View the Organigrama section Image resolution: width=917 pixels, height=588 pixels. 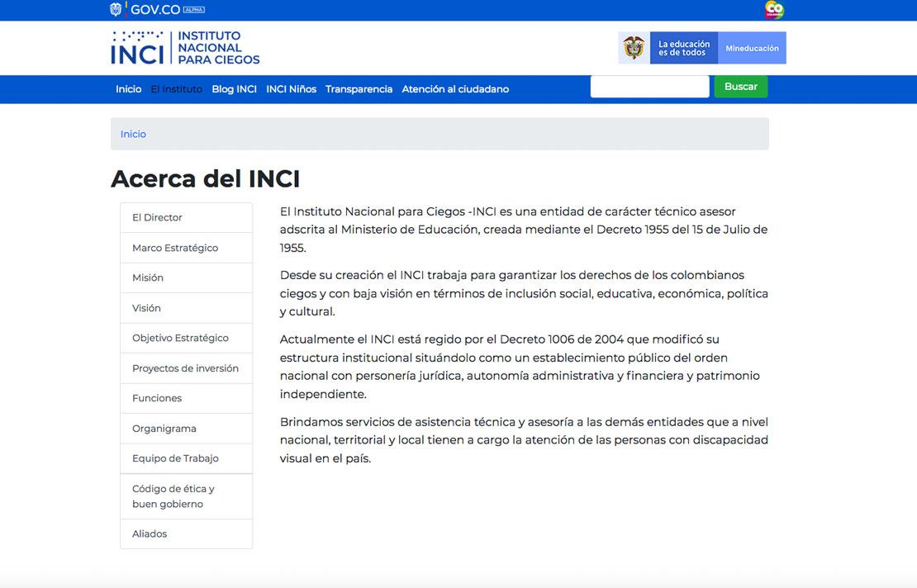coord(164,428)
